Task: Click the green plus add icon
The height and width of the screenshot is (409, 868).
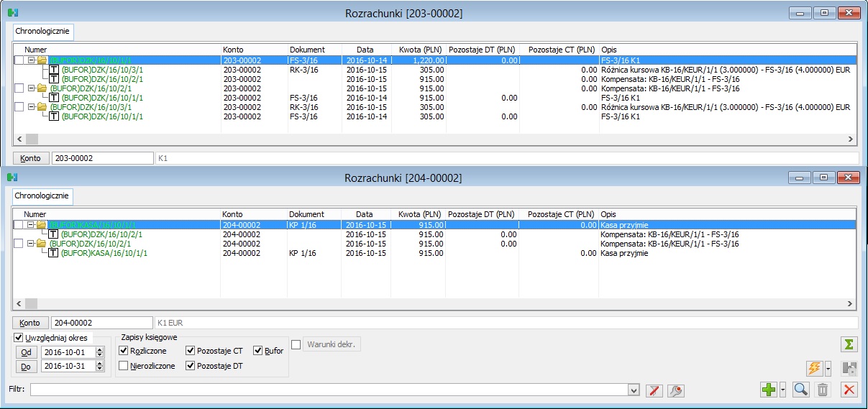Action: tap(769, 390)
